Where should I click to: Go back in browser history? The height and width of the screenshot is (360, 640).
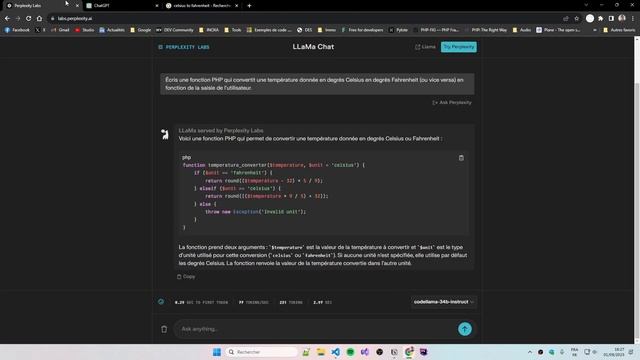7,18
